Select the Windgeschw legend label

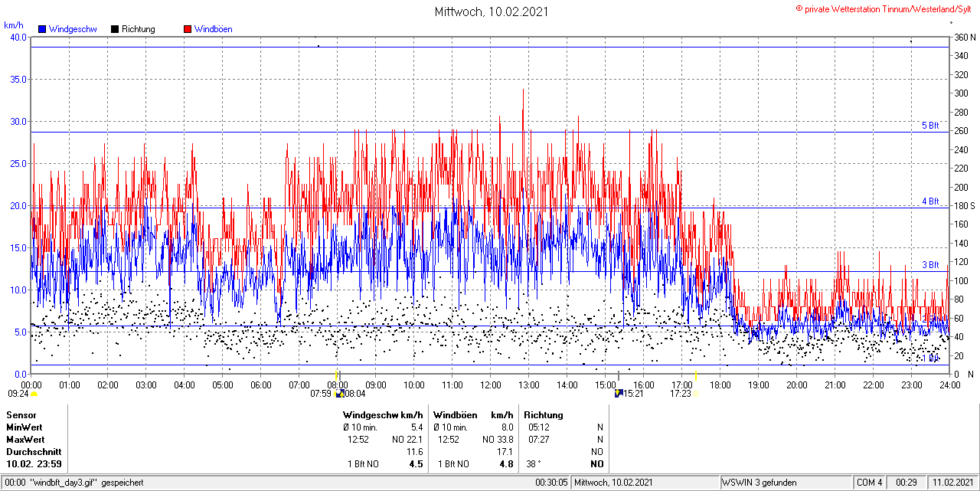coord(73,29)
